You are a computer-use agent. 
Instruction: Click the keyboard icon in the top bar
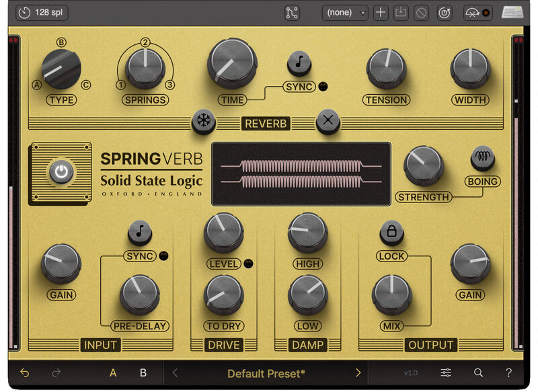[x=512, y=12]
